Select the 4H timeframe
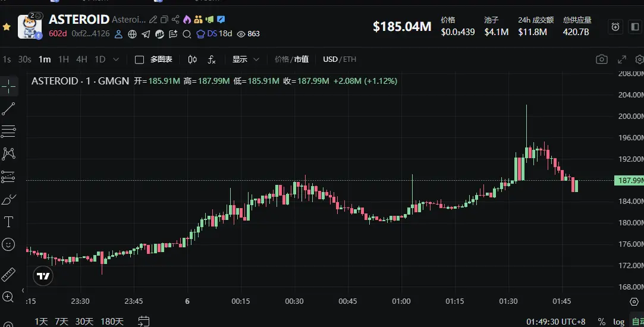The image size is (644, 327). (x=81, y=59)
